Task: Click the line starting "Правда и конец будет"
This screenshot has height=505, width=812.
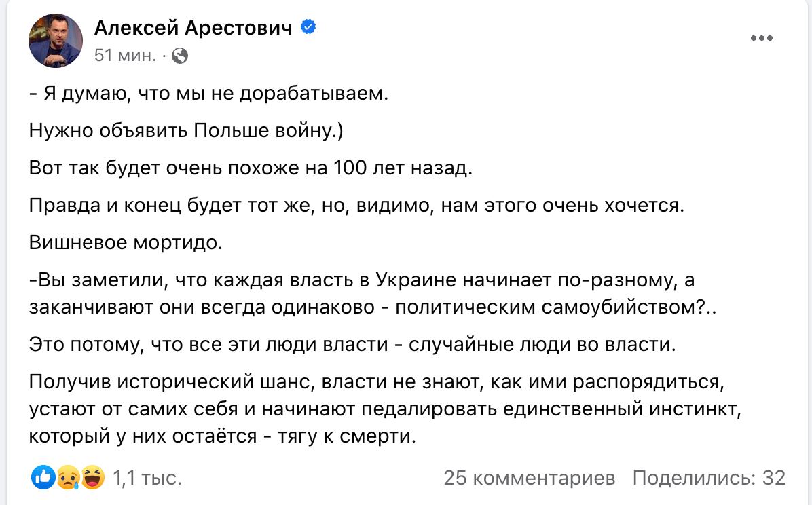Action: (x=356, y=204)
